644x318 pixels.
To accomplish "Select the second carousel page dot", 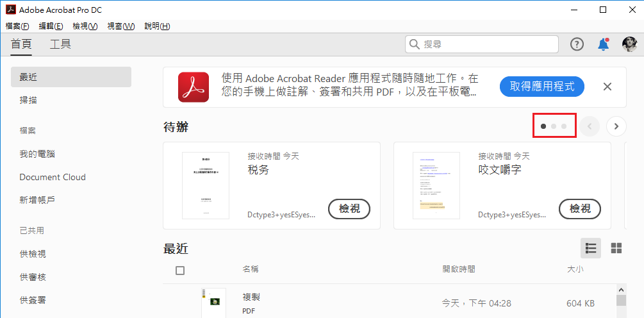I will pyautogui.click(x=554, y=126).
